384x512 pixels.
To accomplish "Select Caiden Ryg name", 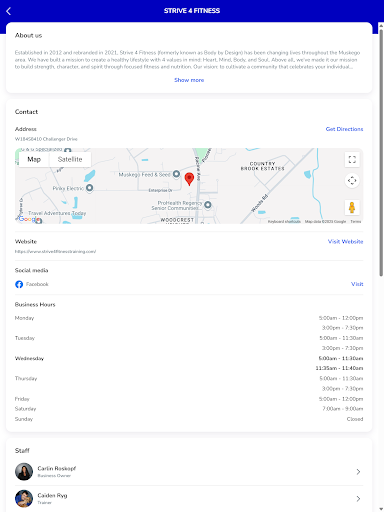I will click(x=52, y=496).
